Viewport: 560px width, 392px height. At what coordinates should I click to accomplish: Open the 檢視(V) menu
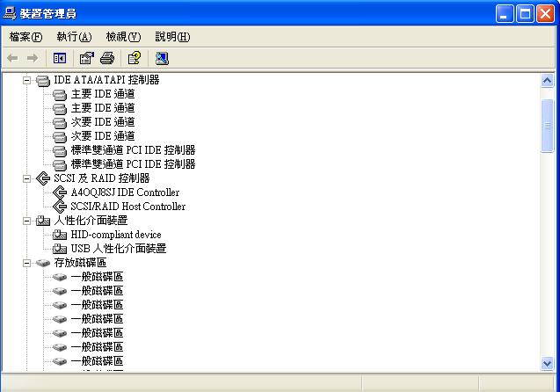click(123, 37)
